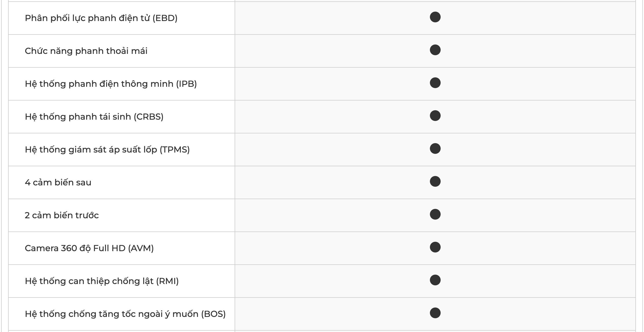Click the dot in the IPB row
This screenshot has height=332, width=644.
pos(435,83)
